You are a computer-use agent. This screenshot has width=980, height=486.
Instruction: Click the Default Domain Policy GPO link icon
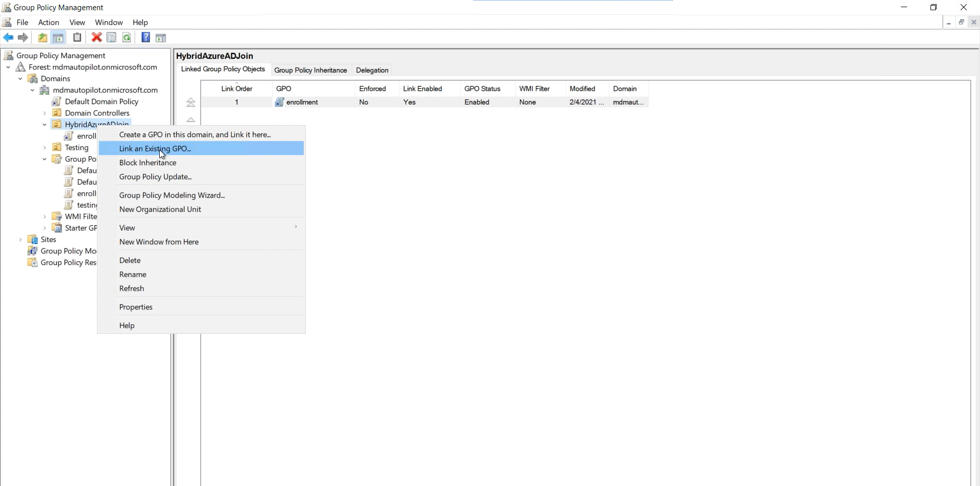point(57,102)
